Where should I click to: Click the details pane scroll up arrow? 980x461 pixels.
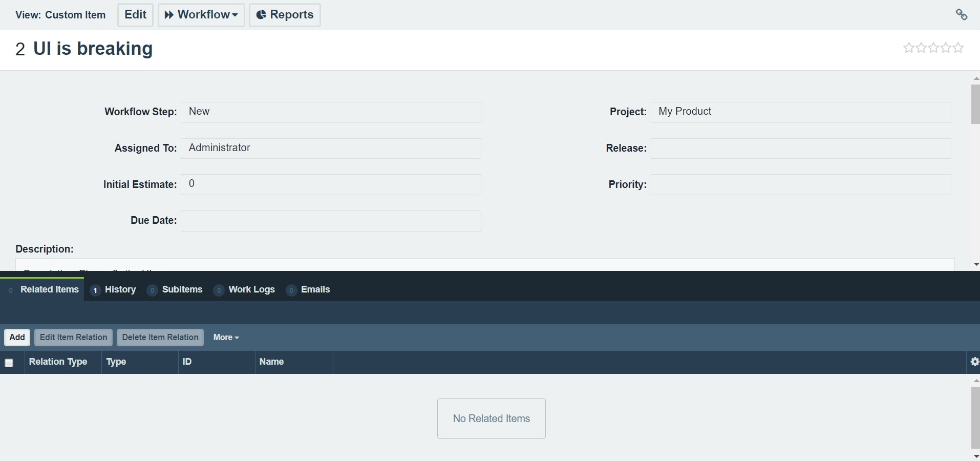coord(976,78)
